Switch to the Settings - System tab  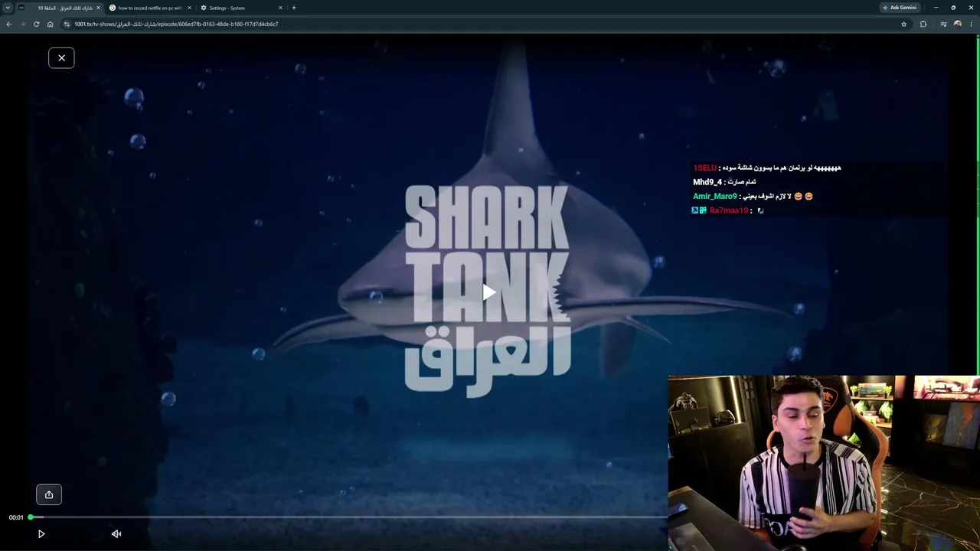click(240, 8)
